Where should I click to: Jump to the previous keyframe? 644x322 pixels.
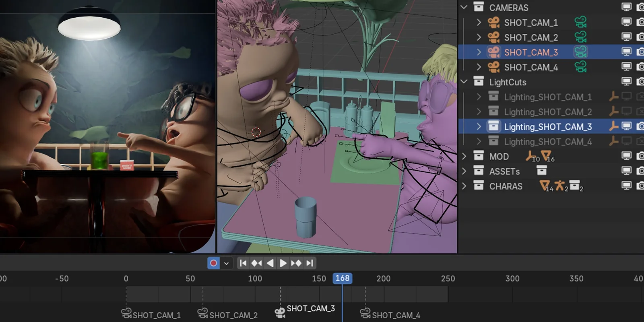click(256, 263)
